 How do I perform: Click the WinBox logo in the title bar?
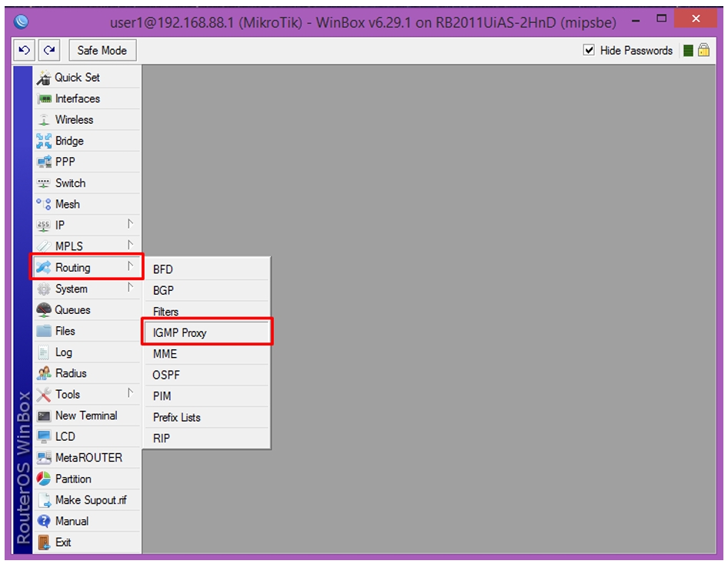[21, 22]
